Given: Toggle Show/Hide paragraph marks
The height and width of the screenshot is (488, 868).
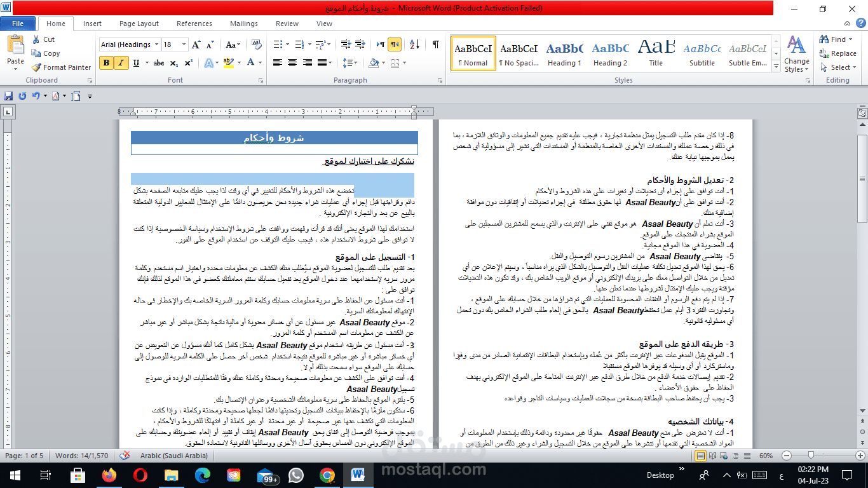Looking at the screenshot, I should [436, 44].
